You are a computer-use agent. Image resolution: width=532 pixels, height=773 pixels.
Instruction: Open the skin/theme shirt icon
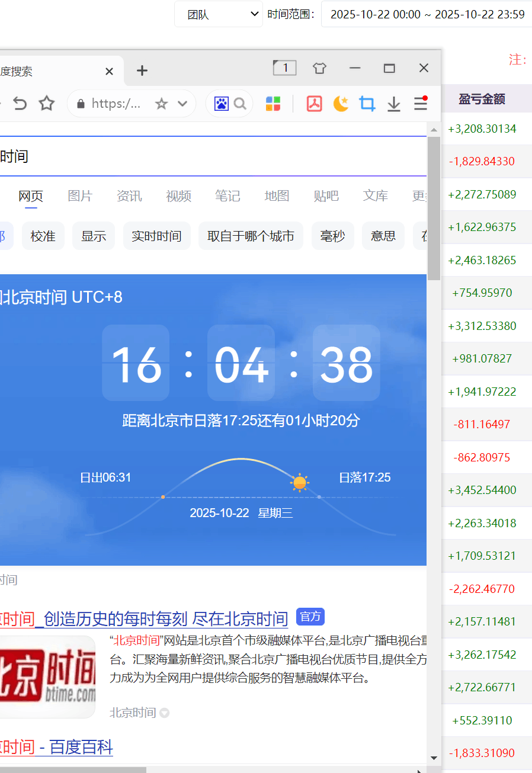pos(320,68)
